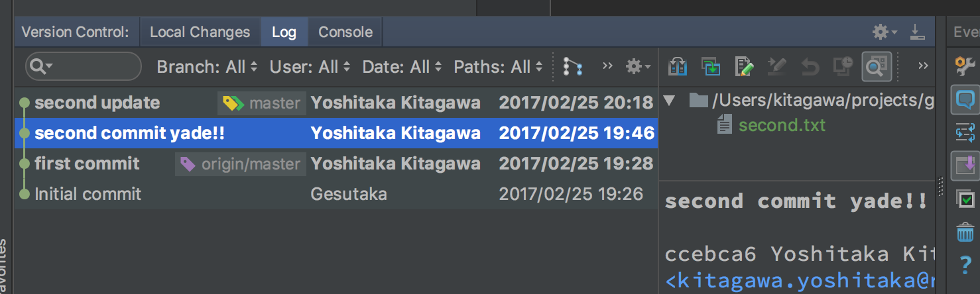Click the kitagawa.yoshitaka email link
The image size is (980, 294).
coord(800,281)
